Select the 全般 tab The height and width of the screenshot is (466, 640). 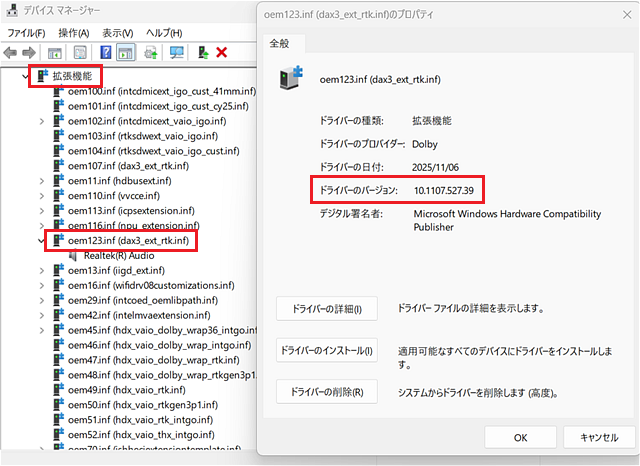[280, 43]
